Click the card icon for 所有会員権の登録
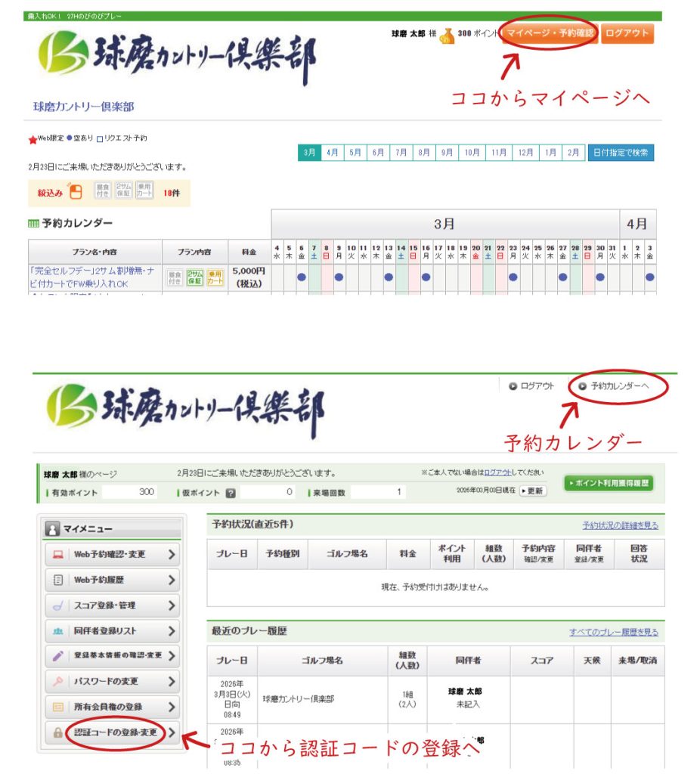Screen dimensions: 700x774 pos(58,707)
